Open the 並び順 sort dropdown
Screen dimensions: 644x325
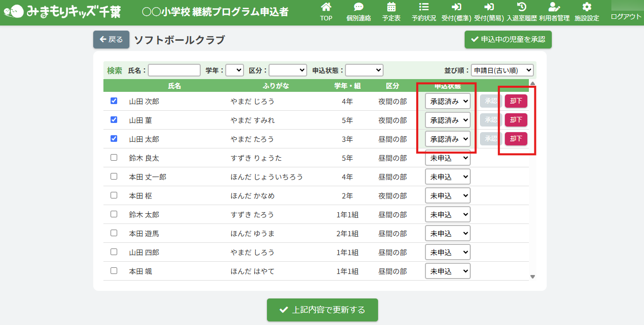coord(502,70)
